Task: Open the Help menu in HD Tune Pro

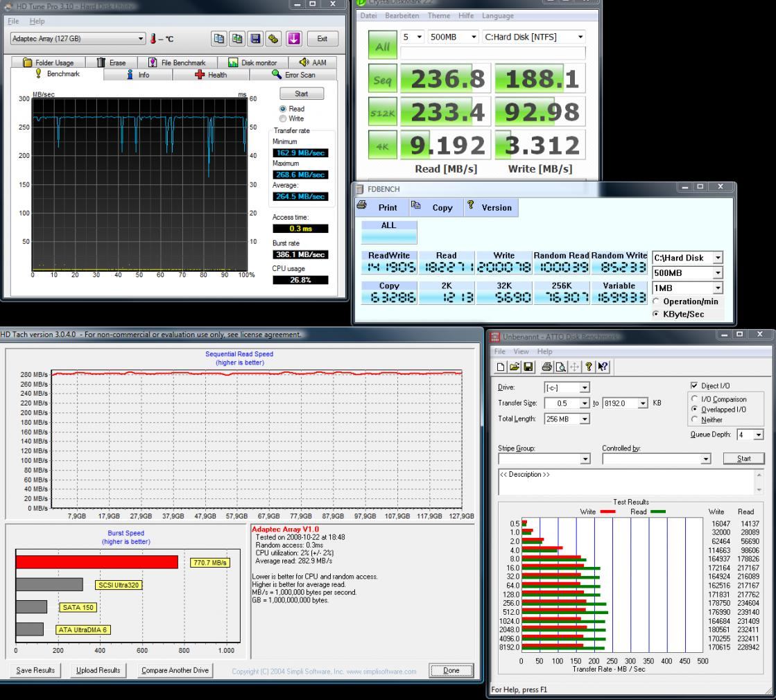Action: [x=37, y=21]
